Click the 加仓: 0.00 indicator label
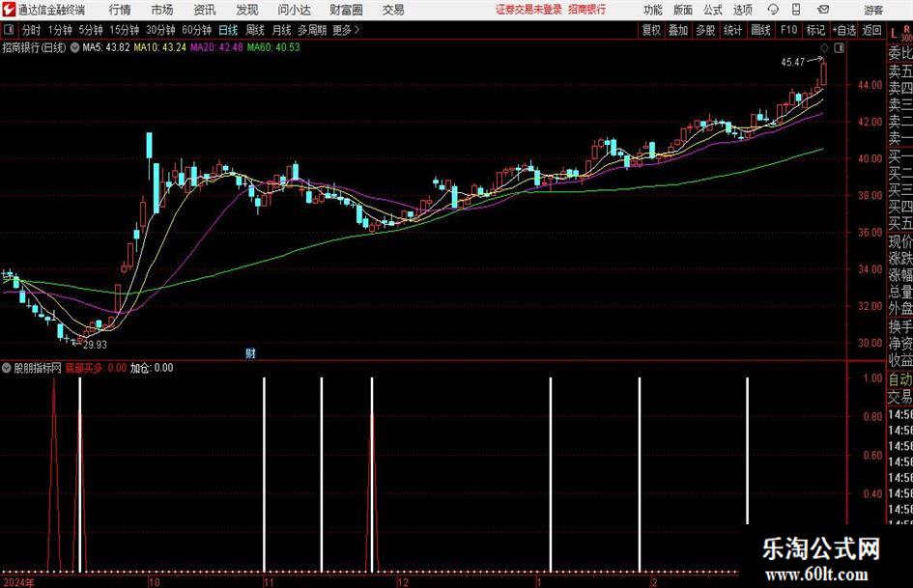Viewport: 913px width, 588px height. click(152, 368)
